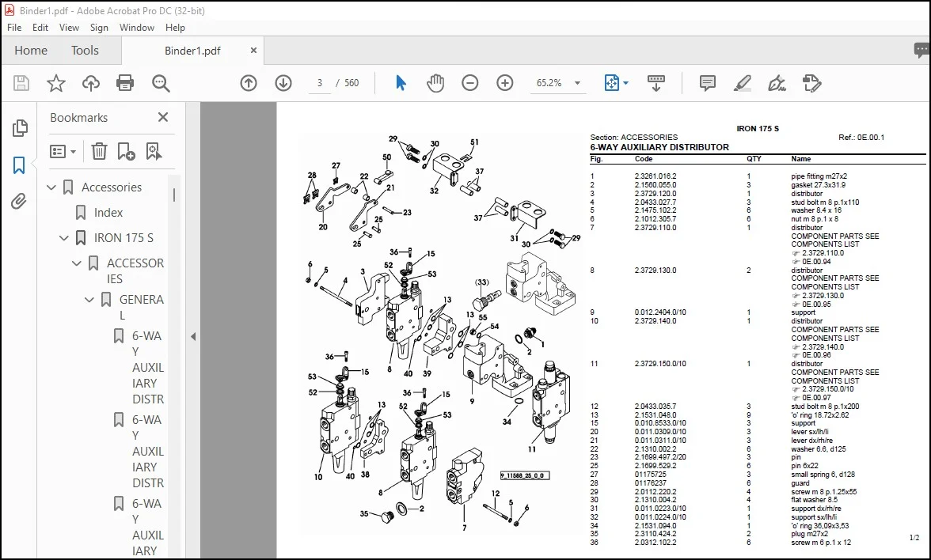
Task: Open the chat notification icon at top right
Action: click(x=921, y=51)
